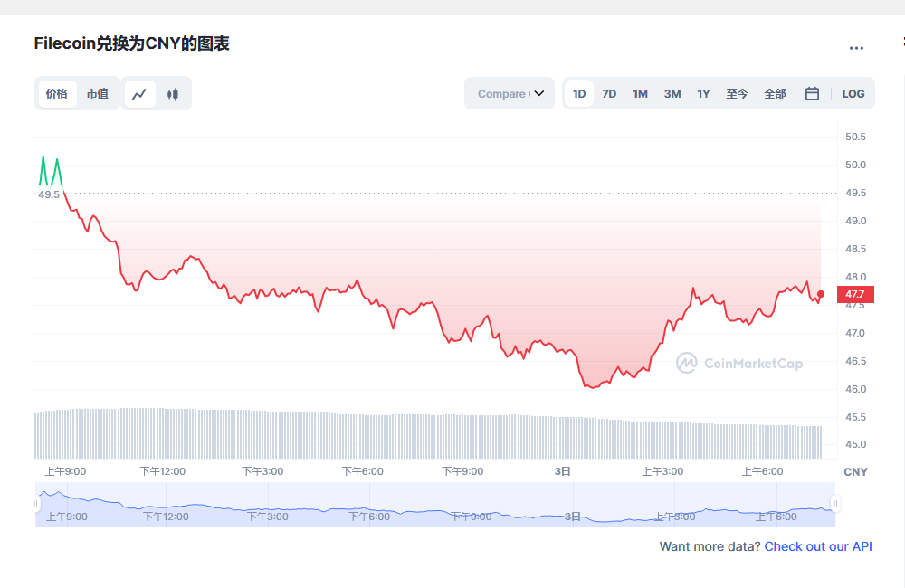Click the 上午9:00 axis label on main chart
905x588 pixels.
[x=66, y=471]
